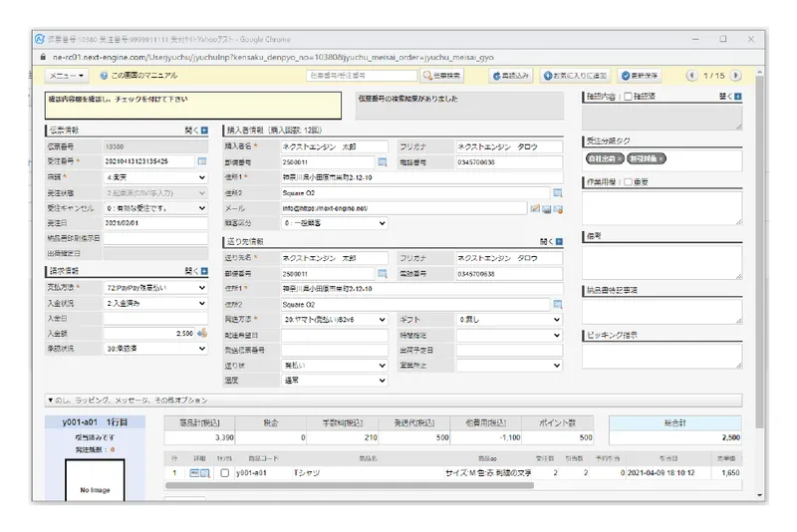Tick the キャンセル checkbox for Tシャツ row
Image resolution: width=797 pixels, height=532 pixels.
point(225,473)
